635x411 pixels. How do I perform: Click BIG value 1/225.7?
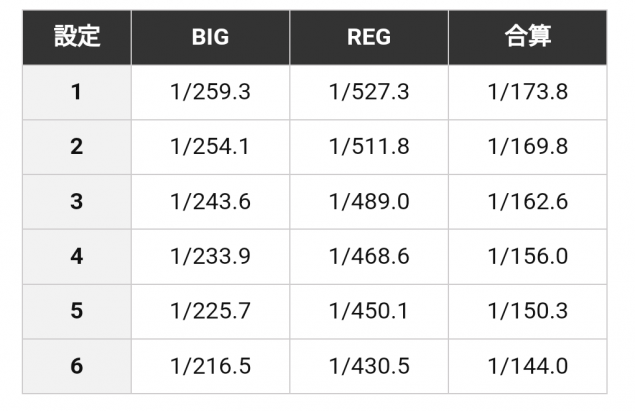coord(210,311)
